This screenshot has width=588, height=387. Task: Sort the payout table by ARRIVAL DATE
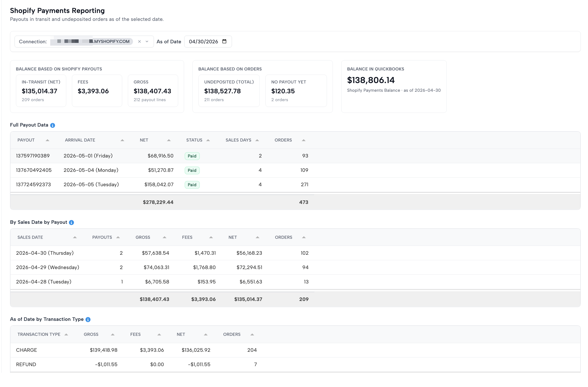tap(122, 140)
